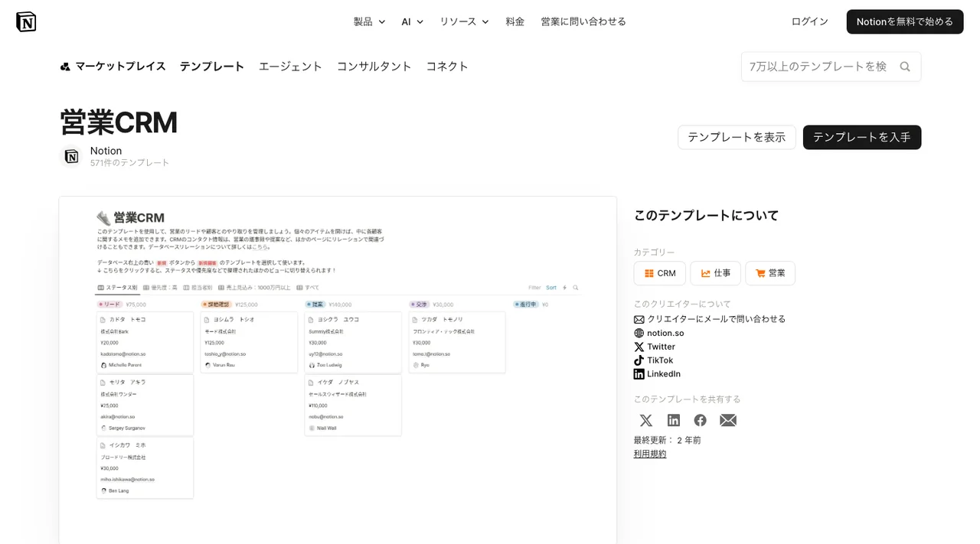Viewport: 980px width, 544px height.
Task: Select the CRM category tag
Action: pos(660,273)
